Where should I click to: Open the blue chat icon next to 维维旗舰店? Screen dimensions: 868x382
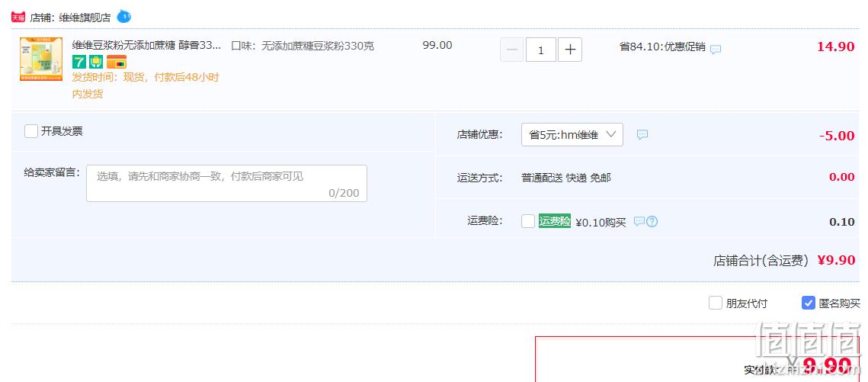124,17
